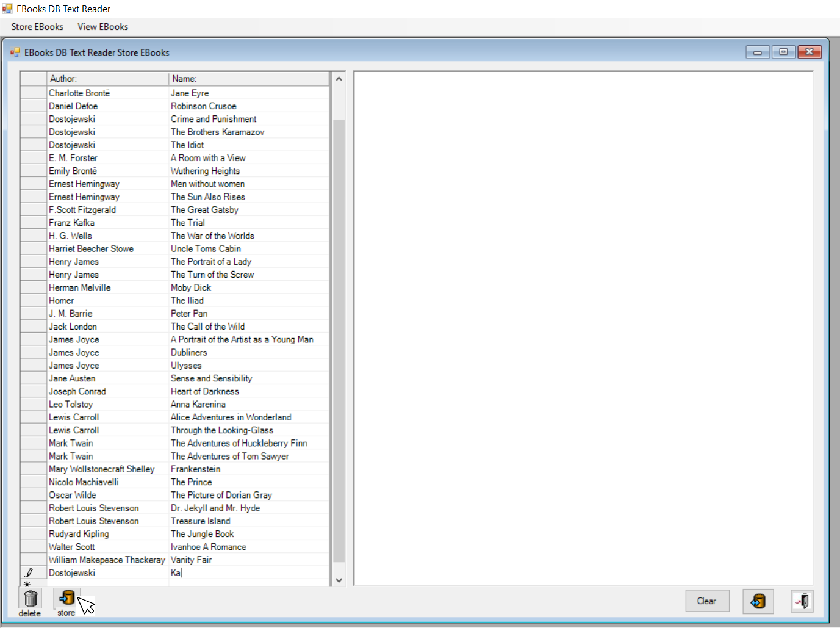This screenshot has height=628, width=840.
Task: Select the 'Anna Karenina' cell
Action: pos(249,405)
